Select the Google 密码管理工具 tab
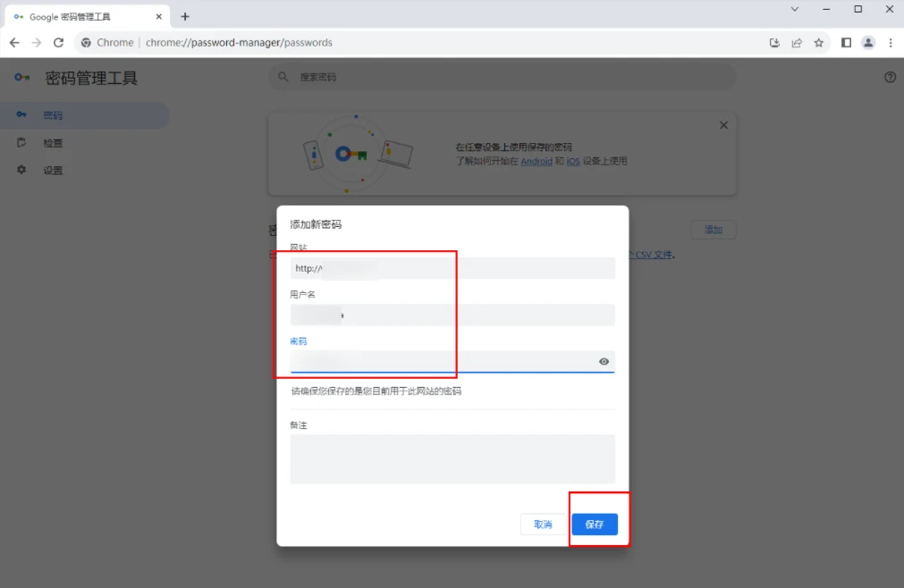Image resolution: width=904 pixels, height=588 pixels. coord(87,17)
